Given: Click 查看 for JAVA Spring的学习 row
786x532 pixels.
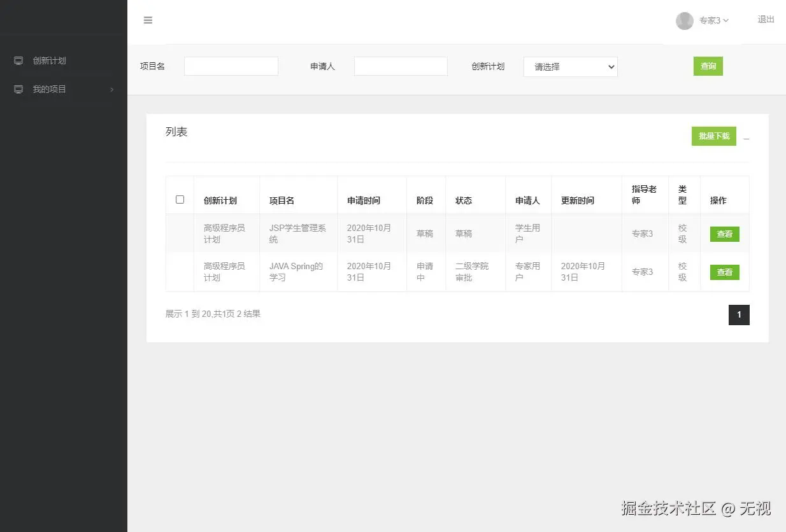Looking at the screenshot, I should (725, 272).
